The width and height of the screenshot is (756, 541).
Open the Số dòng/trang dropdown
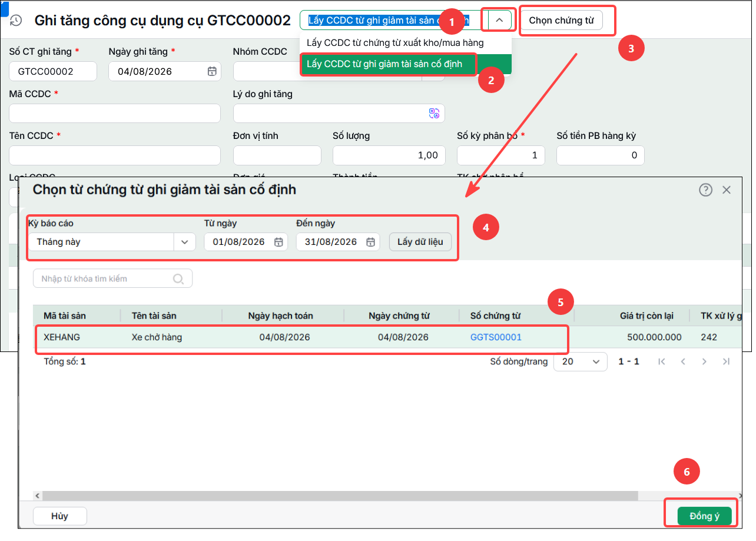[x=596, y=361]
